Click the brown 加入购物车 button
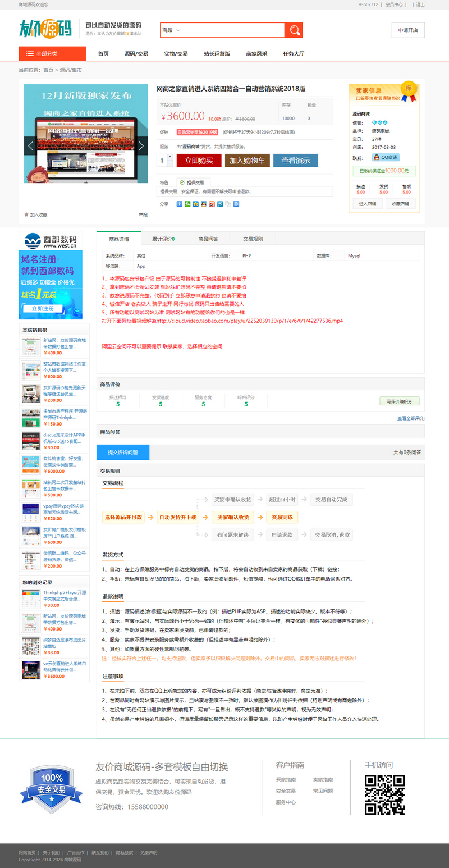The height and width of the screenshot is (868, 449). pyautogui.click(x=248, y=160)
